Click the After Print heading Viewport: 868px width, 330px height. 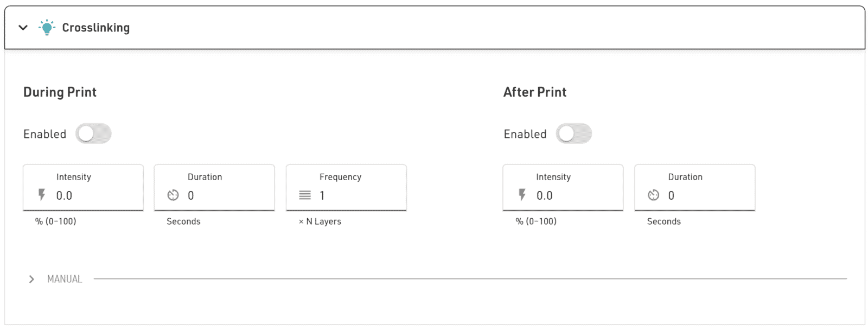tap(535, 92)
